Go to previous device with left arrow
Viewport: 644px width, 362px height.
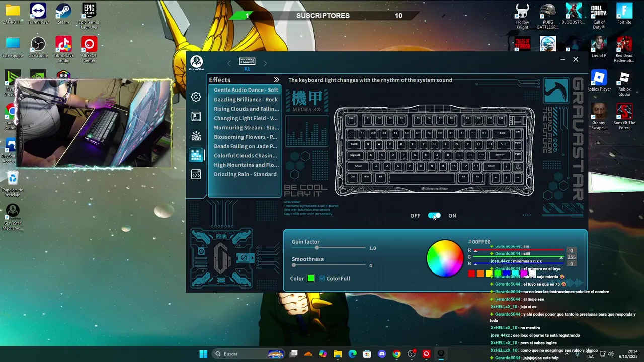click(x=229, y=63)
